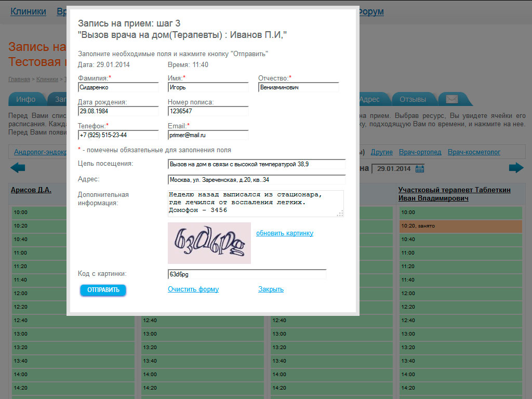Click the Очистить форму link
Viewport: 532px width, 399px height.
pos(193,289)
